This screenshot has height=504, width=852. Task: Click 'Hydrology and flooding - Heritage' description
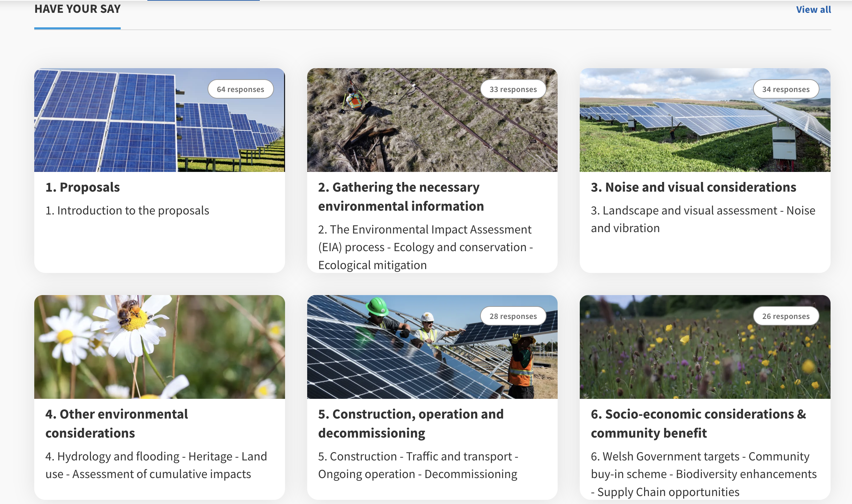pyautogui.click(x=156, y=465)
